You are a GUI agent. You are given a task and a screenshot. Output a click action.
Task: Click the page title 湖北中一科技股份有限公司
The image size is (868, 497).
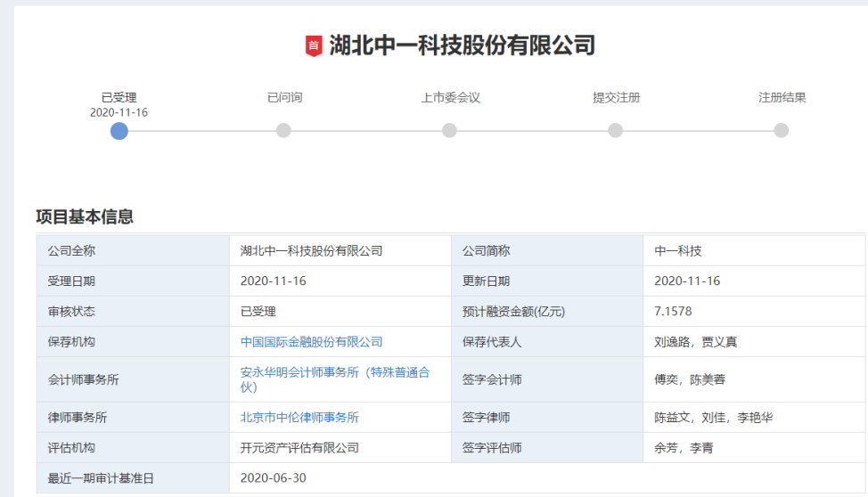point(463,45)
